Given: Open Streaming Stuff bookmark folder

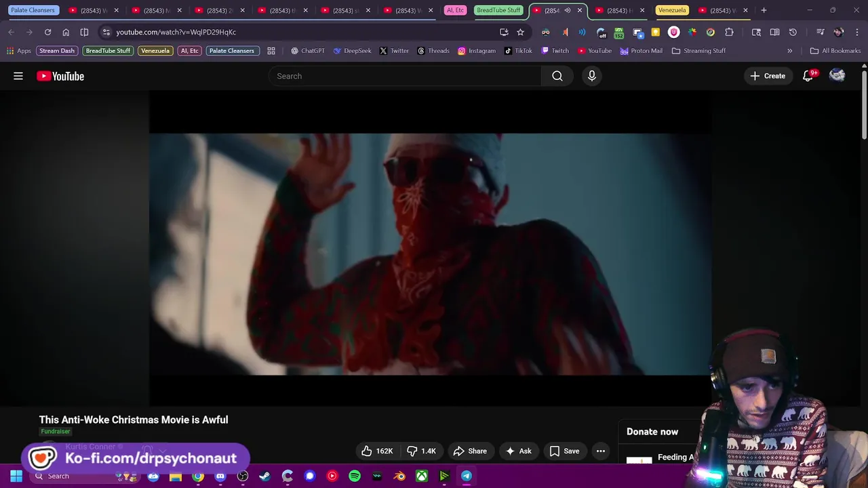Looking at the screenshot, I should (698, 51).
